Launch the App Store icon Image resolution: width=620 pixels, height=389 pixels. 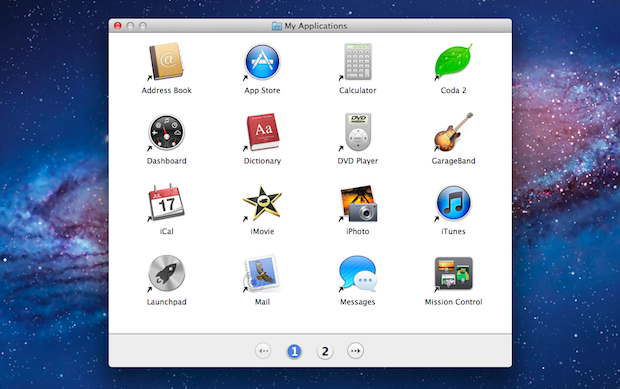point(262,62)
